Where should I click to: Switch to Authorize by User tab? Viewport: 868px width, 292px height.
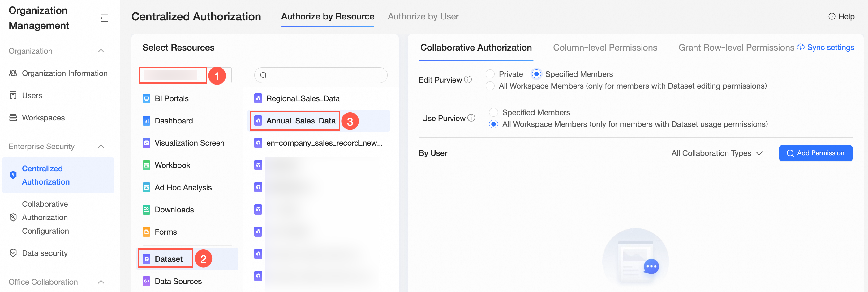click(423, 16)
